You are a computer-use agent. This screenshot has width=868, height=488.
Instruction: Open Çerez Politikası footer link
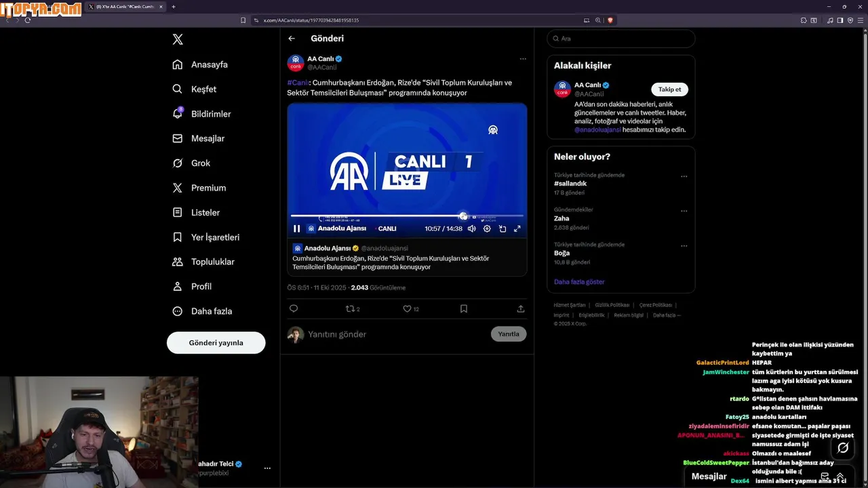(656, 305)
